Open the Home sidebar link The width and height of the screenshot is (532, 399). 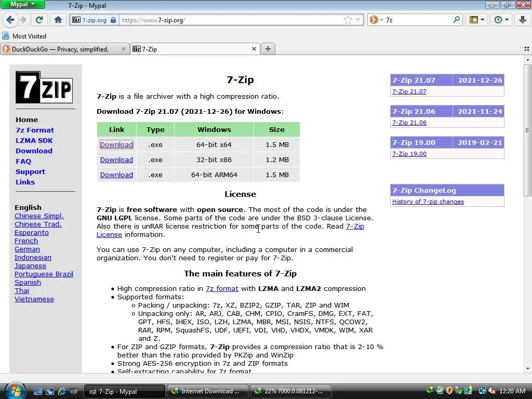click(x=27, y=120)
